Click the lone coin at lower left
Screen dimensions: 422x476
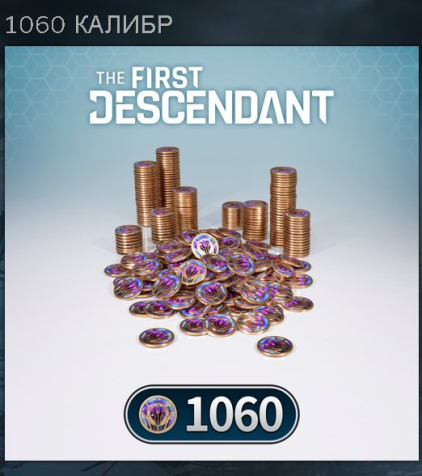tap(156, 338)
